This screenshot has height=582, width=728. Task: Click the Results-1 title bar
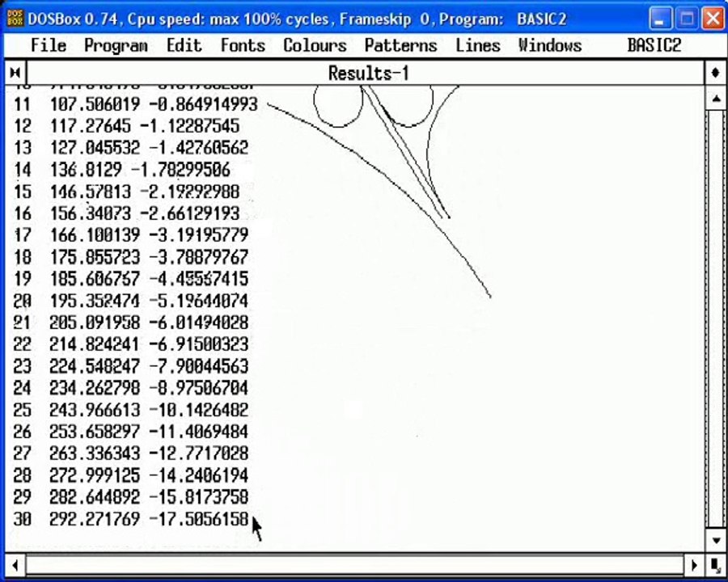366,73
